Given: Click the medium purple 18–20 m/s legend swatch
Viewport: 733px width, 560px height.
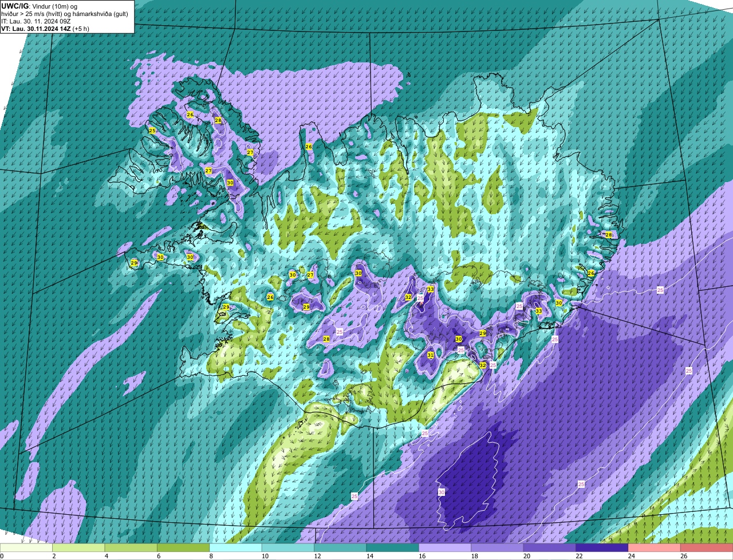Looking at the screenshot, I should point(498,548).
